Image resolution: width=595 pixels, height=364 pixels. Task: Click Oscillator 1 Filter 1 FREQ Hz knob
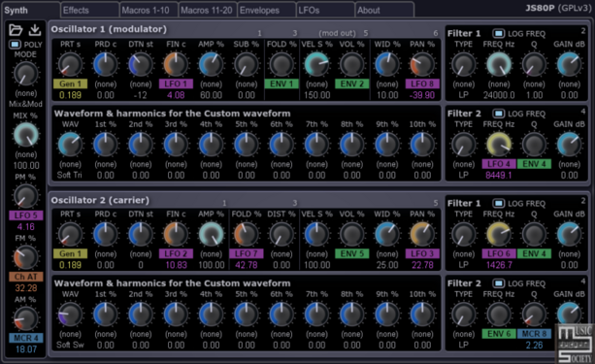pos(499,64)
